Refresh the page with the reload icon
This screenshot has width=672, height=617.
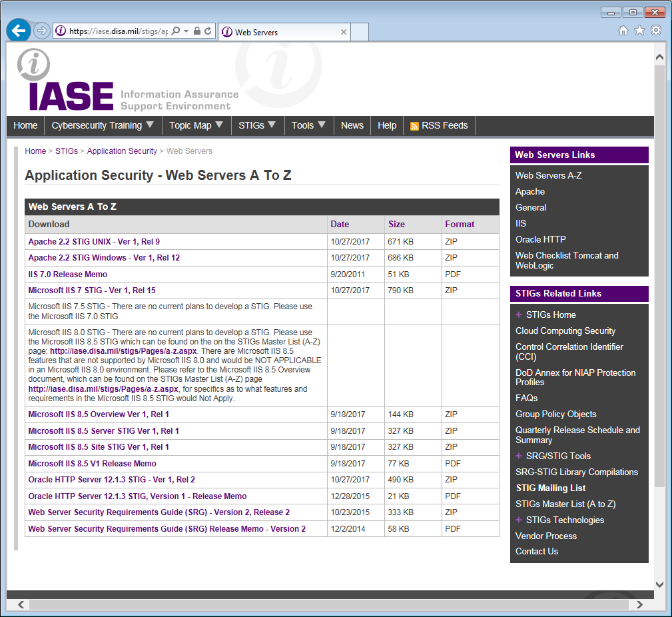tap(208, 31)
